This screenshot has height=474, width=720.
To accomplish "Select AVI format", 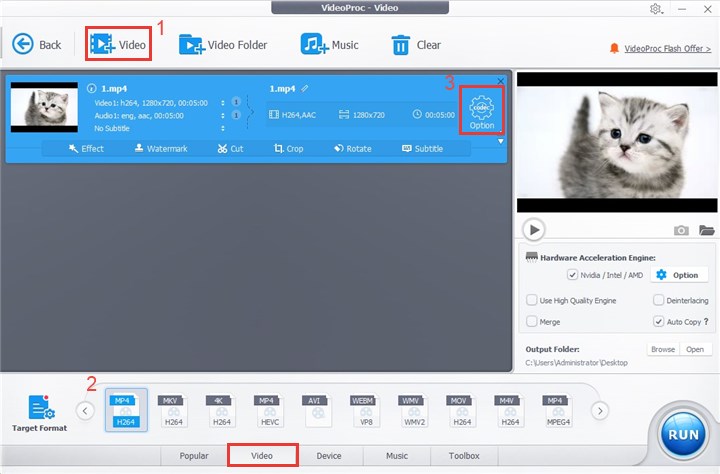I will (317, 410).
